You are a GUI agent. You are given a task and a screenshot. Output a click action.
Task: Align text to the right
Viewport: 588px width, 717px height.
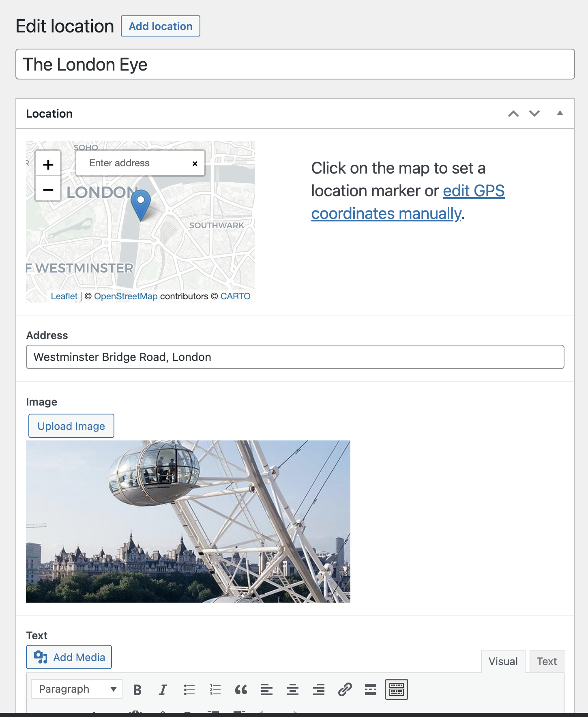(x=319, y=689)
